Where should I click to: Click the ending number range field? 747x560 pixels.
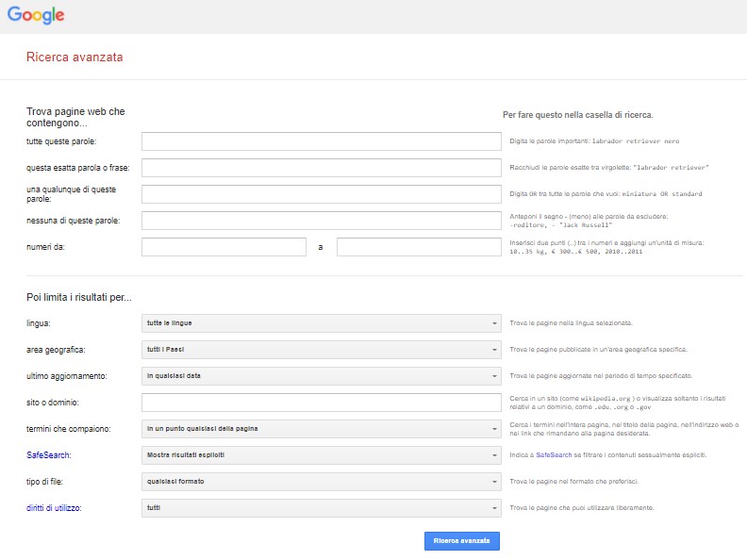tap(418, 247)
